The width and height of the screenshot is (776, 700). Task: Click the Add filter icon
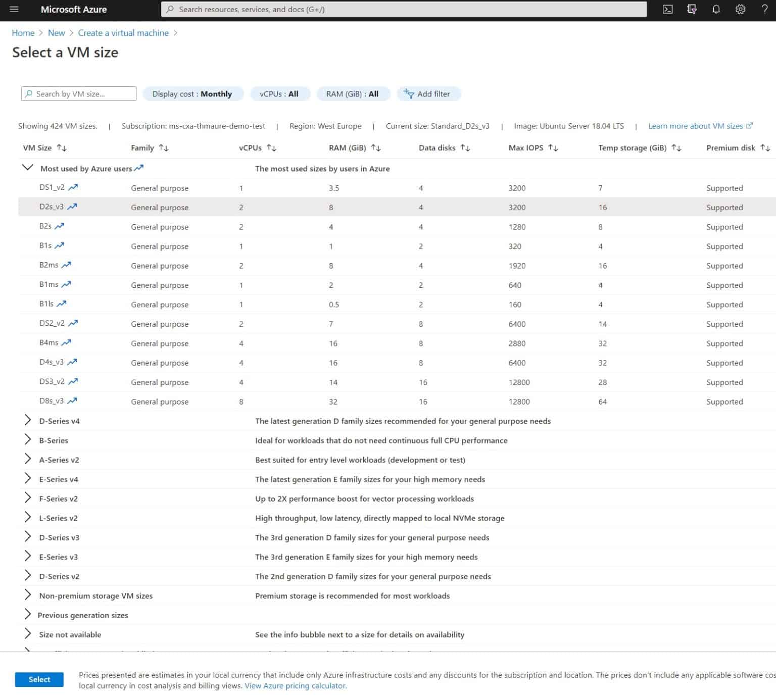[x=408, y=93]
